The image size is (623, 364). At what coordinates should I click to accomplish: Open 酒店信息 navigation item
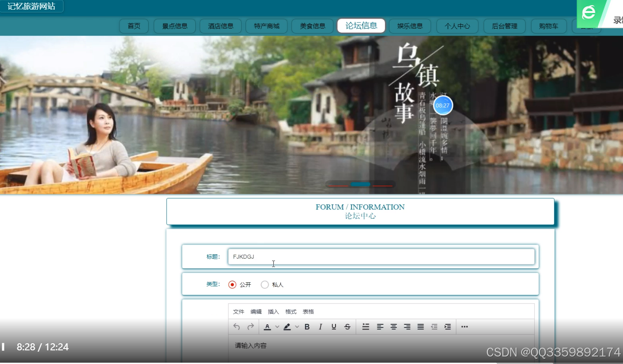(220, 26)
